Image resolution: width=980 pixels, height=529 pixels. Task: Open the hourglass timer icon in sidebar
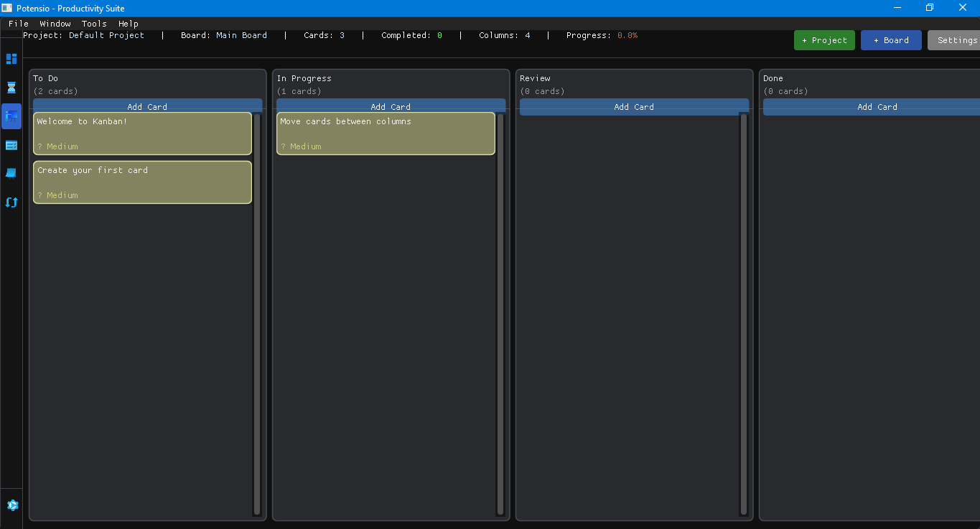[11, 88]
